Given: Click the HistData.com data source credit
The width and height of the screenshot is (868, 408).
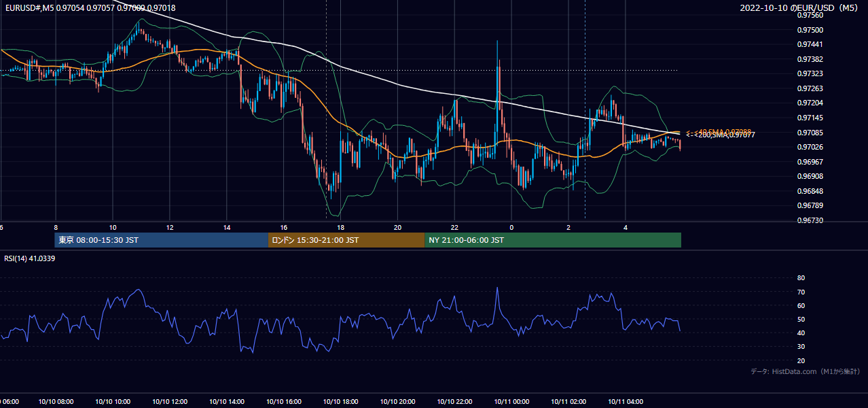Looking at the screenshot, I should point(805,371).
